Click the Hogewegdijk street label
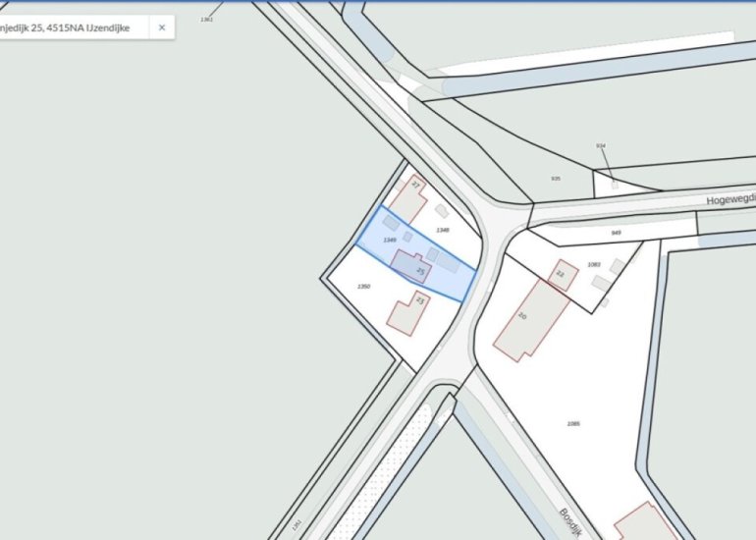Image resolution: width=756 pixels, height=540 pixels. pos(730,199)
